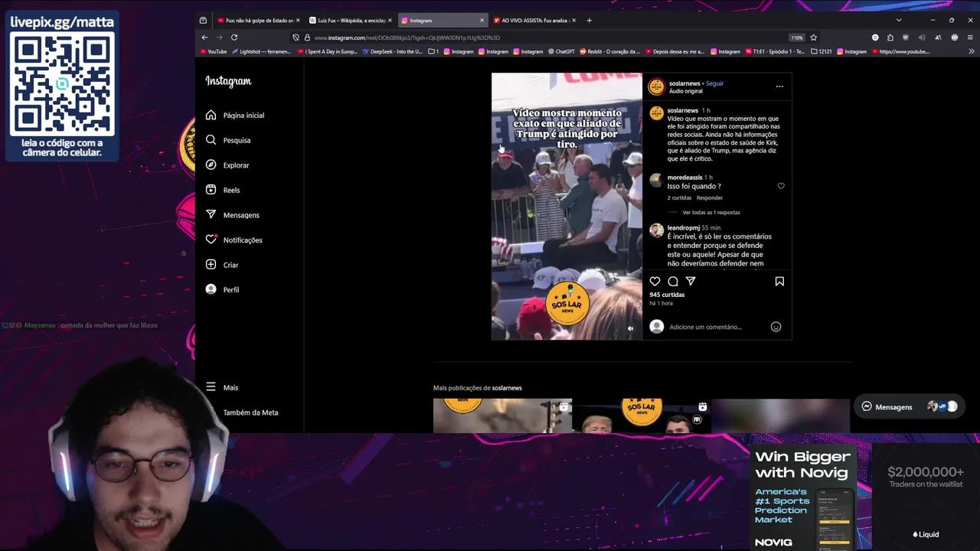
Task: Expand the bookmarks overflow chevron
Action: (x=972, y=52)
